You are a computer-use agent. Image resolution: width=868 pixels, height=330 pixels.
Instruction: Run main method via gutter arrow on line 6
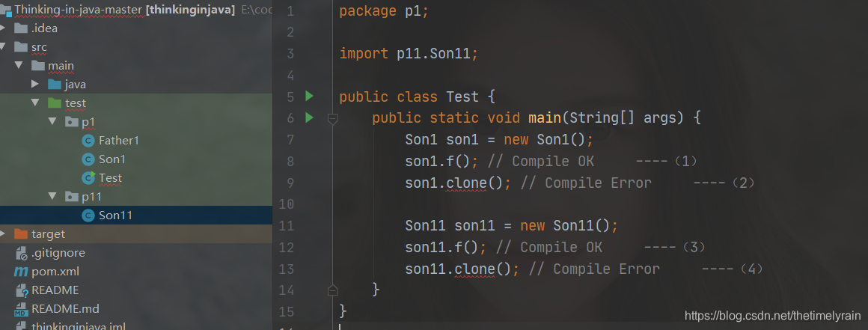pos(309,117)
